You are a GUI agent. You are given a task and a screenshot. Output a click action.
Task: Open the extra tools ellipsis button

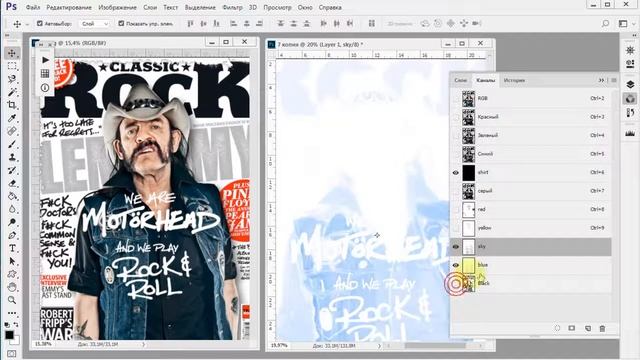pos(12,313)
